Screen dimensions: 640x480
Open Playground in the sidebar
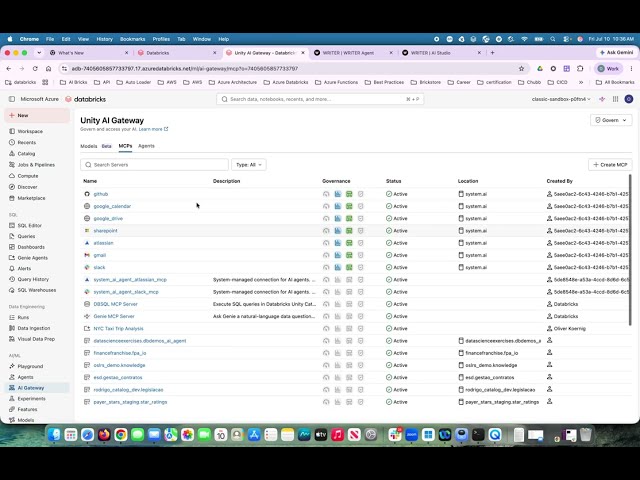(30, 366)
